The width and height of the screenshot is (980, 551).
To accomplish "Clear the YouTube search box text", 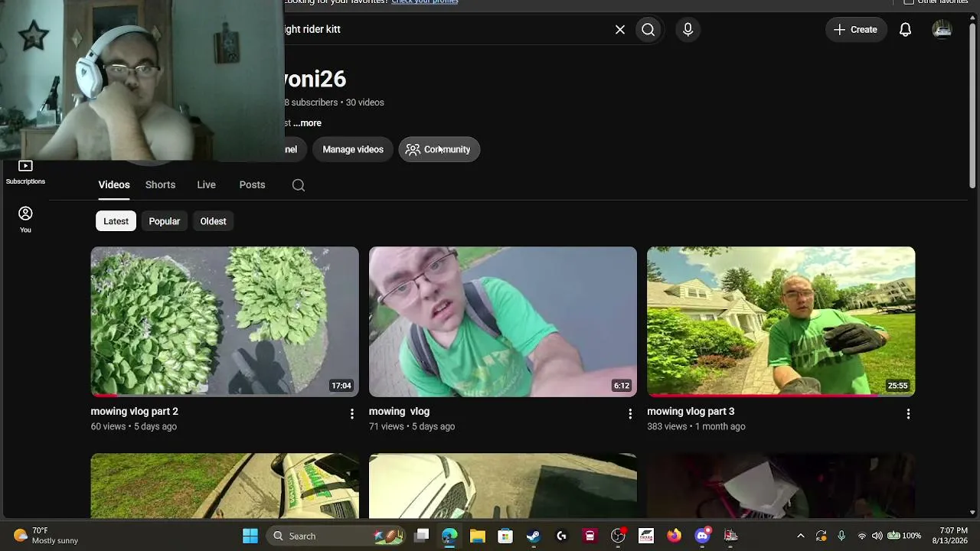I will pyautogui.click(x=620, y=30).
